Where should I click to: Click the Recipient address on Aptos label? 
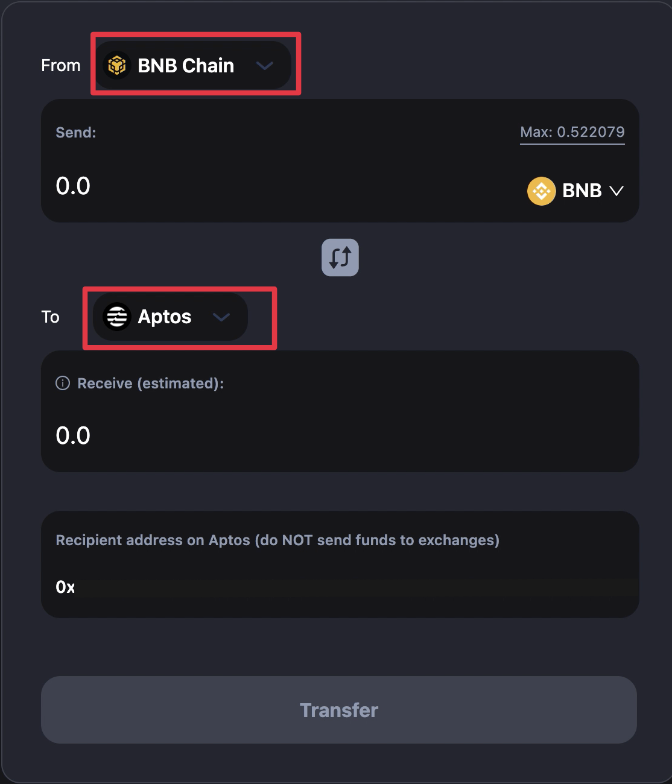click(277, 540)
